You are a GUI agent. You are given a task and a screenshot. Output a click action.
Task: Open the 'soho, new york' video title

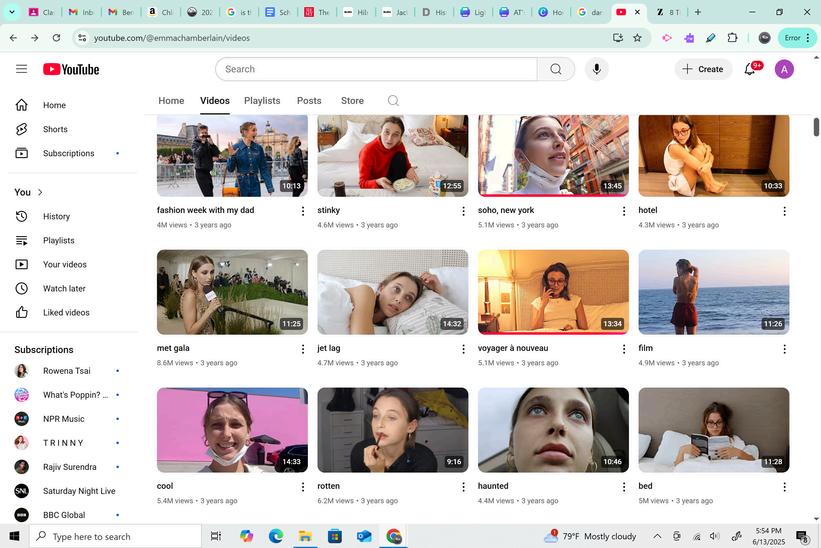click(506, 210)
